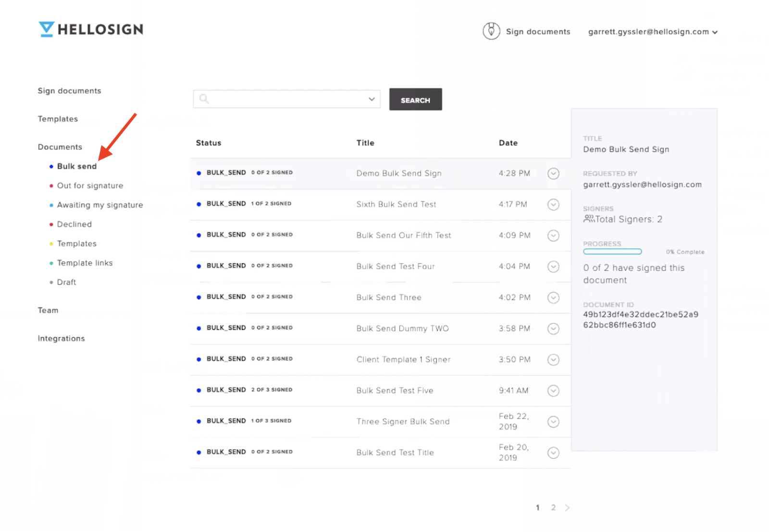Select the Templates filter under Documents
Screen dimensions: 769x532
pyautogui.click(x=76, y=244)
